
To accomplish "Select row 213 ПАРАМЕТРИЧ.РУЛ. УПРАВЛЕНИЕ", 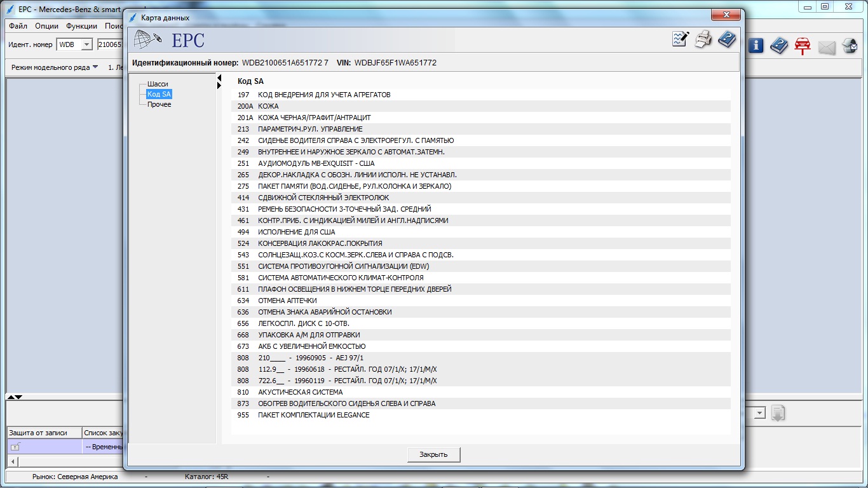I will [x=481, y=129].
